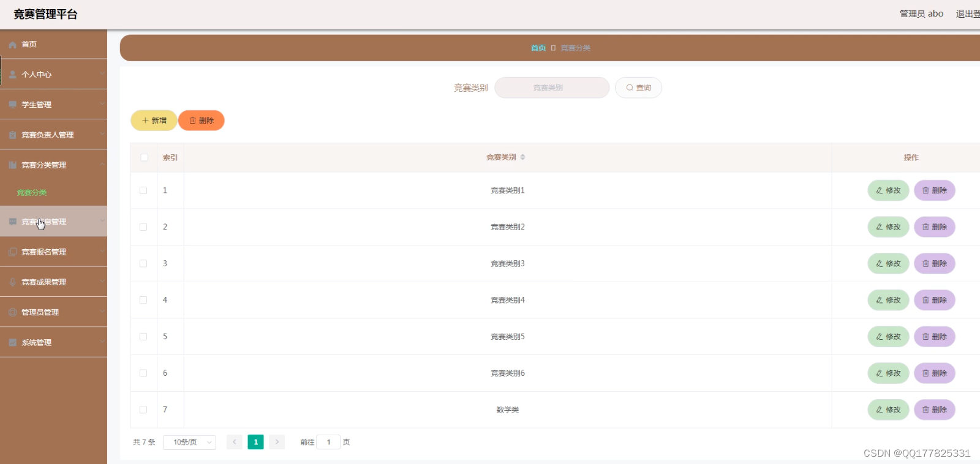The height and width of the screenshot is (464, 980).
Task: Click 删除 for row 竞赛类别1
Action: [935, 190]
